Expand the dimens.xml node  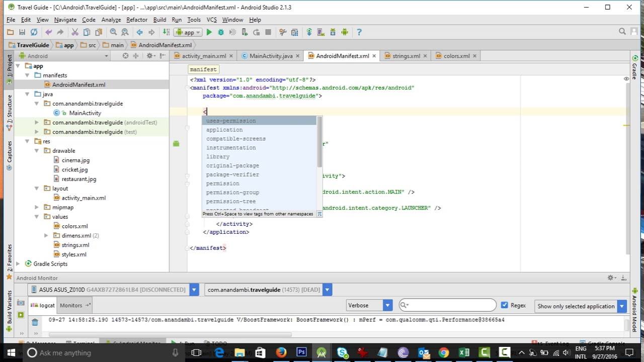point(46,235)
